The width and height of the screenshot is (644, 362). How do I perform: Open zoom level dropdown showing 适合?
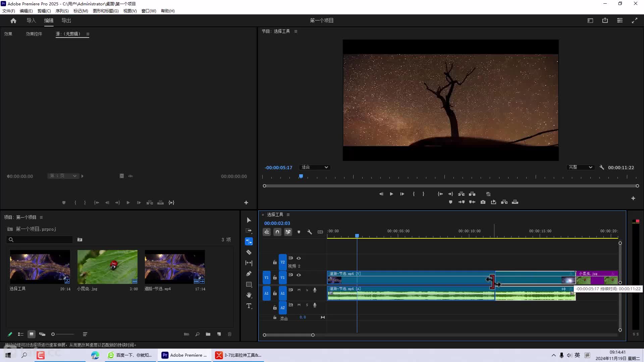(x=315, y=167)
